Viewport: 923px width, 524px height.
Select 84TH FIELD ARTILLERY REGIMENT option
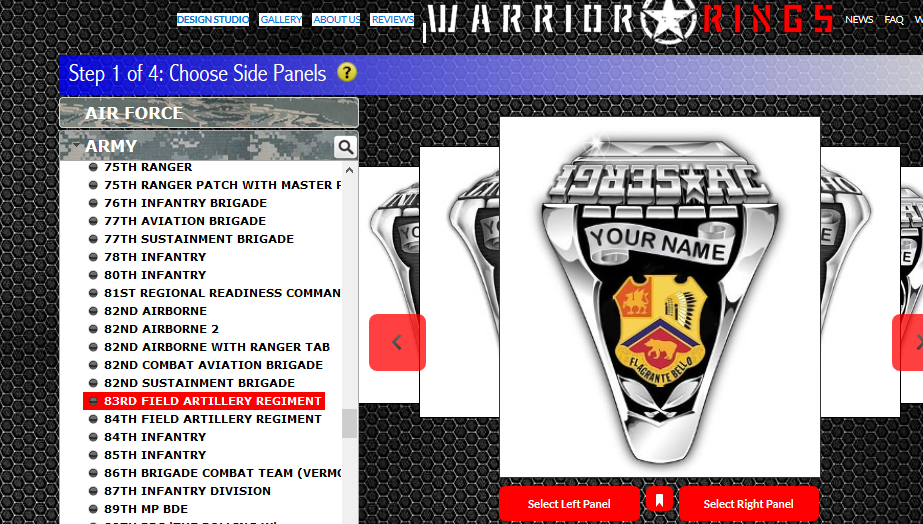coord(213,419)
